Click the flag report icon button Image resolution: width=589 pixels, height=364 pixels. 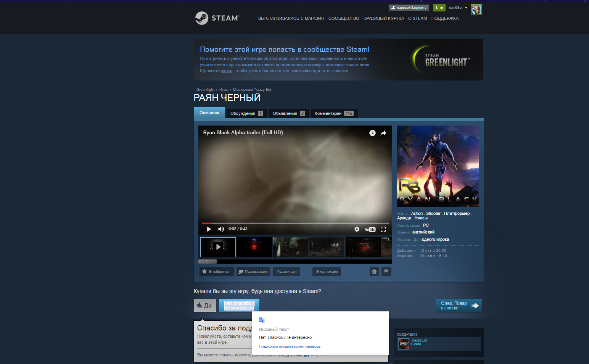tap(386, 272)
